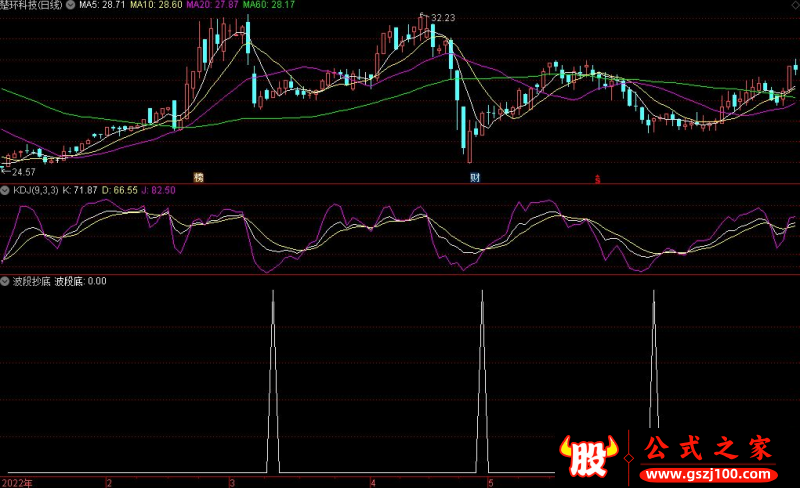
Task: Click the blue 财 marker on the chart
Action: tap(475, 178)
